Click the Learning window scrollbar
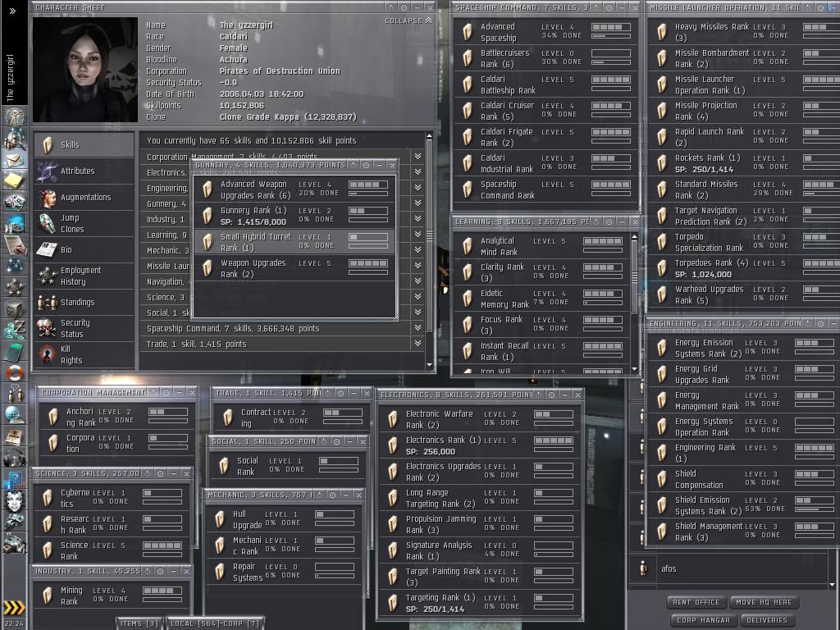 pyautogui.click(x=635, y=277)
